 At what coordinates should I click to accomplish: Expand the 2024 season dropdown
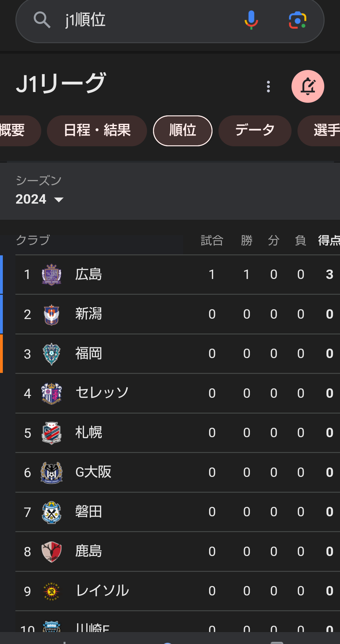(x=40, y=199)
